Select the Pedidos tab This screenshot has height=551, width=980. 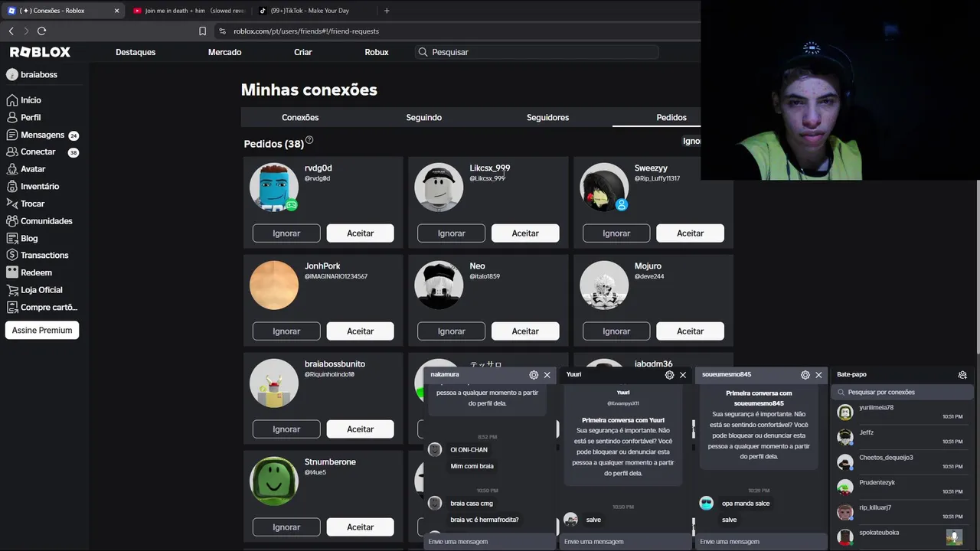[x=671, y=118]
